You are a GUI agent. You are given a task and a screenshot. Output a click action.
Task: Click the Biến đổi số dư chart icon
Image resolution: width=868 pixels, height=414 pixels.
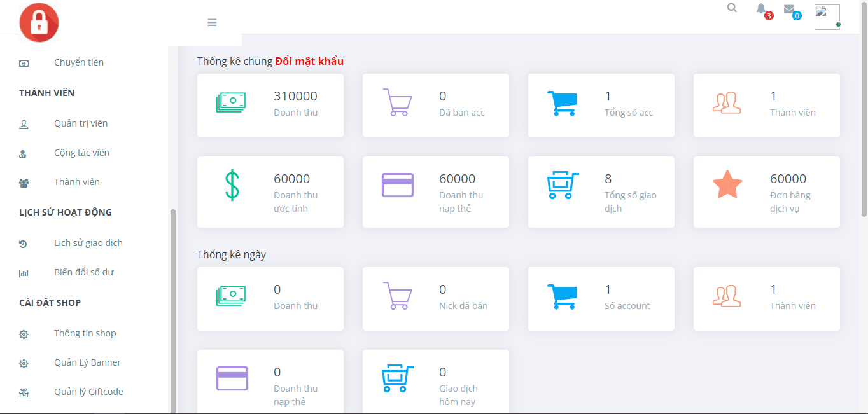[24, 273]
